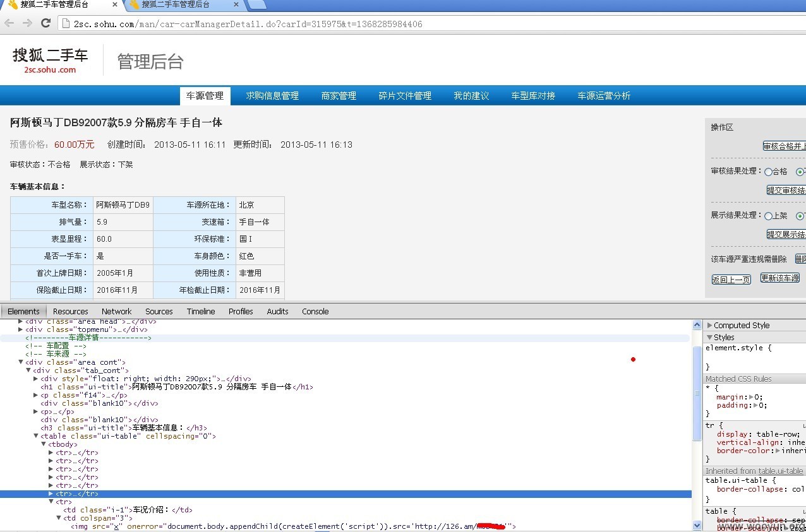This screenshot has width=806, height=532.
Task: Go back with the browser back arrow
Action: coord(9,23)
